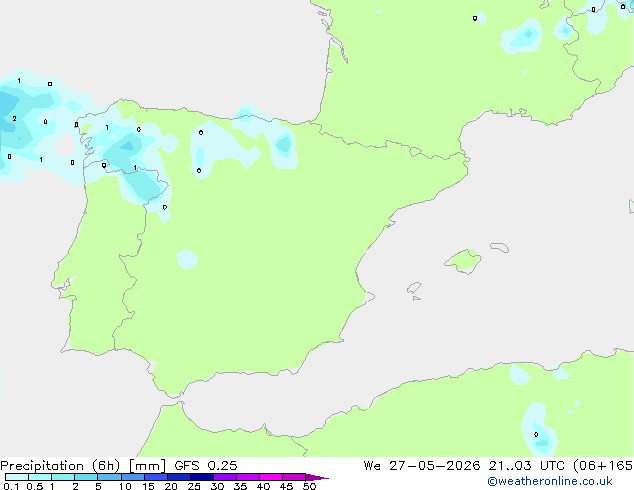Viewport: 634px width, 490px height.
Task: Click legend tick label '35'
Action: (x=240, y=486)
